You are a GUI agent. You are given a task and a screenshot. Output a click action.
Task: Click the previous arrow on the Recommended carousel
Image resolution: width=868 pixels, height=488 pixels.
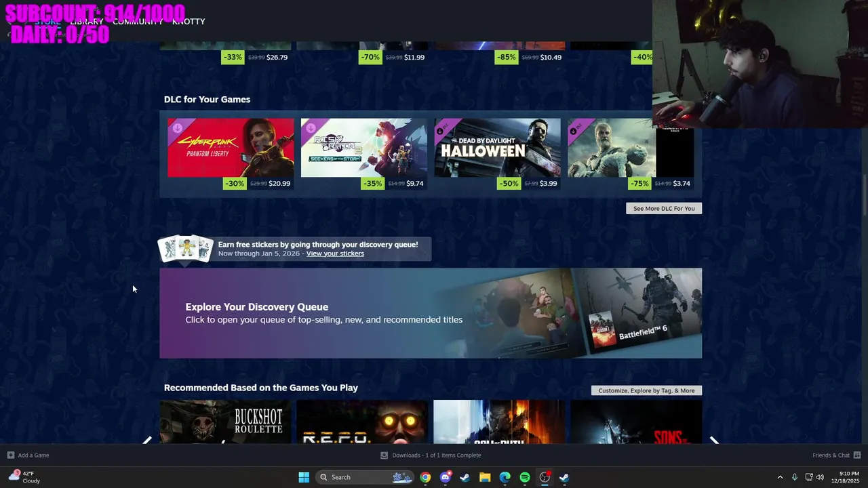(x=147, y=441)
